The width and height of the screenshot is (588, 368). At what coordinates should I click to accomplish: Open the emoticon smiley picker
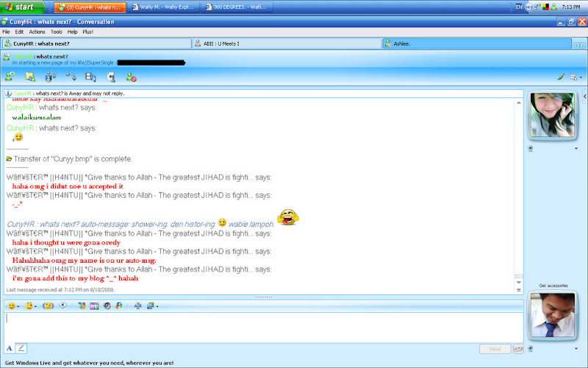[11, 306]
